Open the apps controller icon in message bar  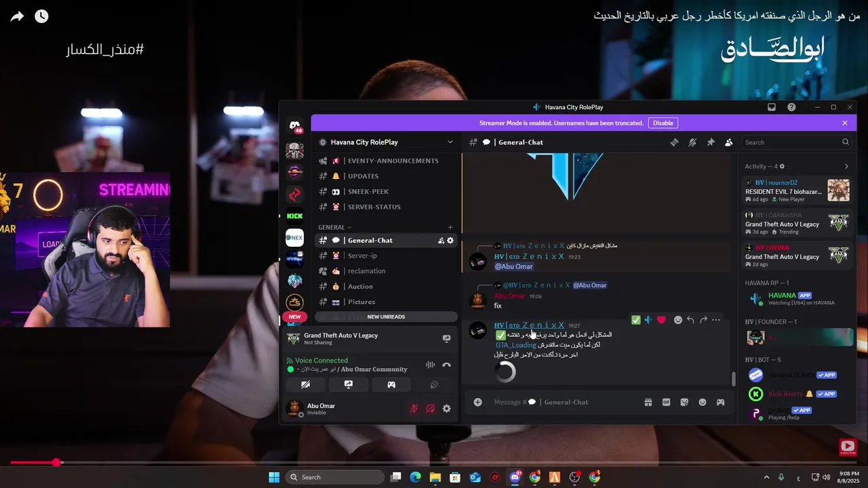[720, 402]
